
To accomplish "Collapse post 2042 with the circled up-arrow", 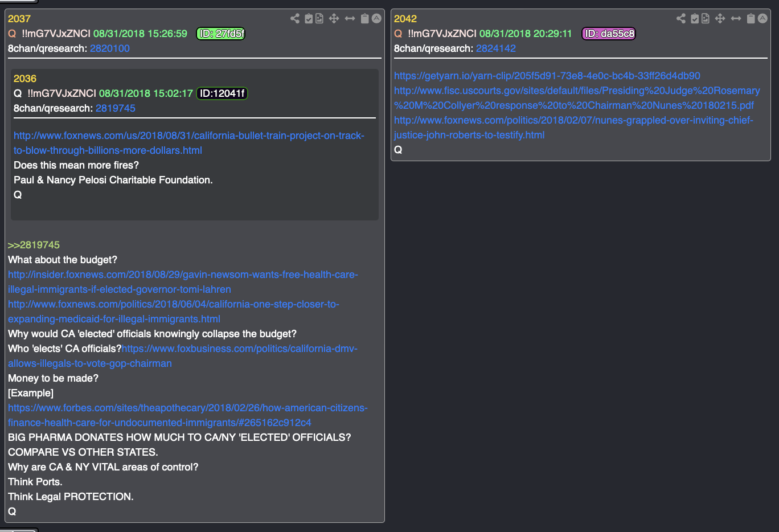I will [762, 18].
